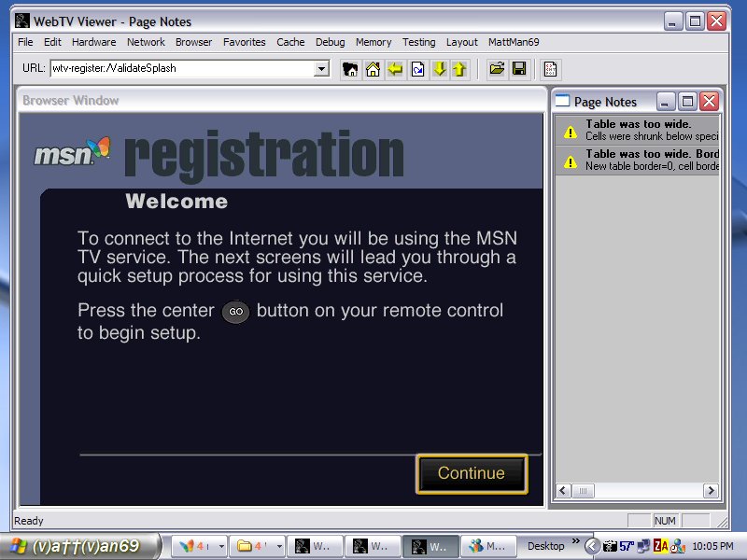Open the Favorites menu
The image size is (747, 560).
tap(245, 42)
